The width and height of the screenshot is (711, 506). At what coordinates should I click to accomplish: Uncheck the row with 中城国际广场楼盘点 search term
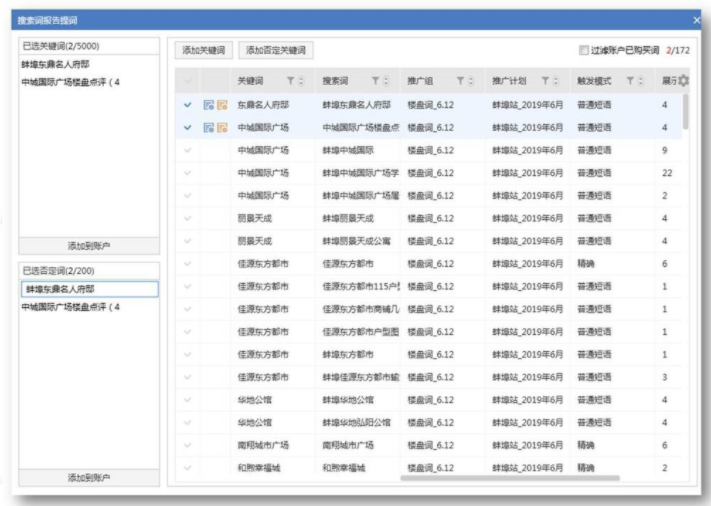[x=187, y=127]
